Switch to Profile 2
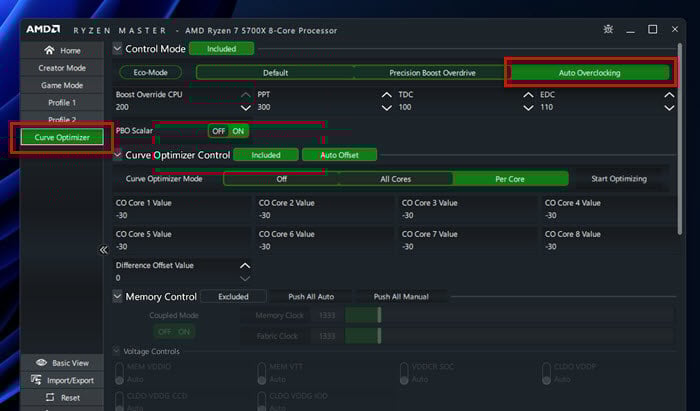Screen dimensions: 700x411 (x=62, y=120)
